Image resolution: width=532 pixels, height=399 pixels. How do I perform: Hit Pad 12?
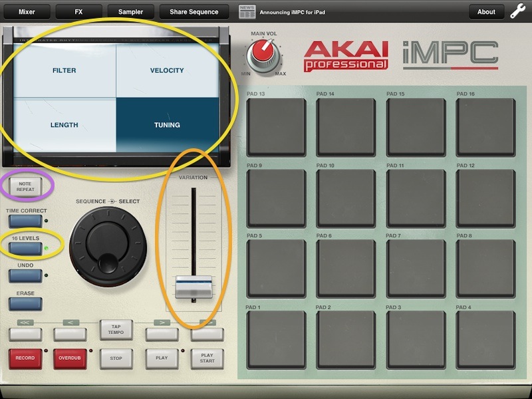pyautogui.click(x=486, y=198)
